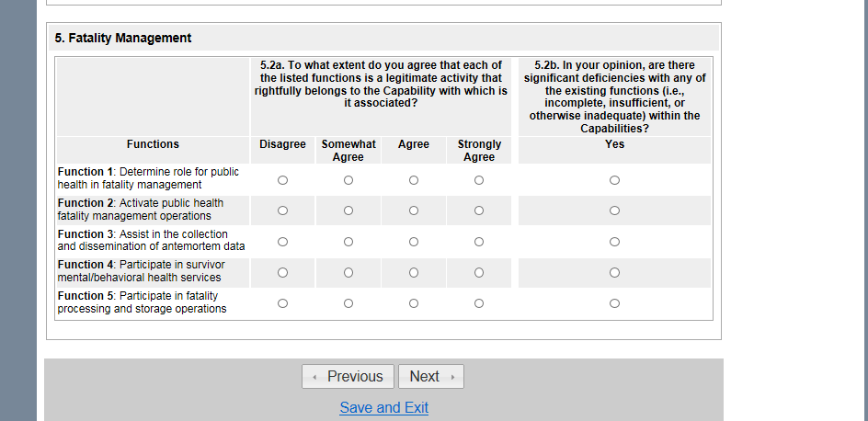Select Disagree for Function 1
Image resolution: width=868 pixels, height=421 pixels.
[282, 180]
